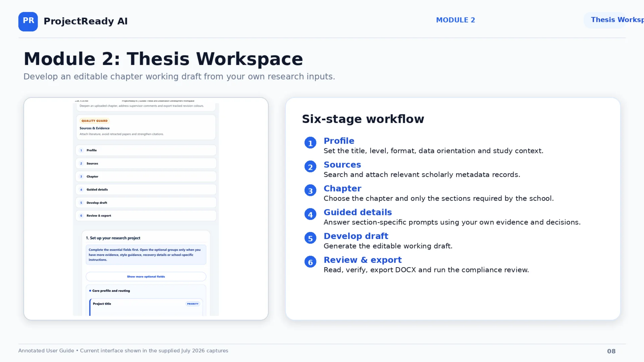Image resolution: width=644 pixels, height=362 pixels.
Task: Click the number 2 circle beside Sources heading
Action: tap(310, 167)
